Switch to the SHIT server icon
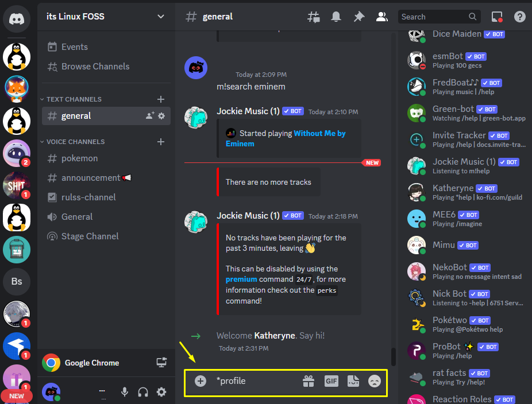This screenshot has height=404, width=532. coord(16,185)
